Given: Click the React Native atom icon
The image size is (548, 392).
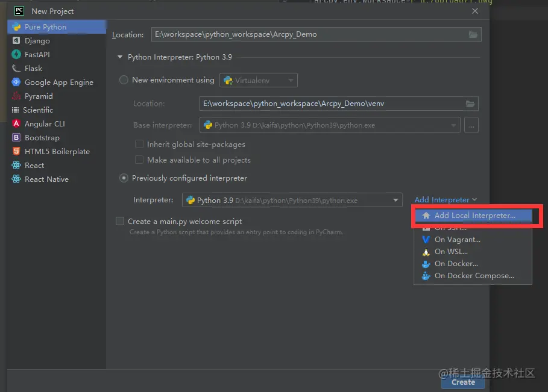Looking at the screenshot, I should click(x=16, y=179).
